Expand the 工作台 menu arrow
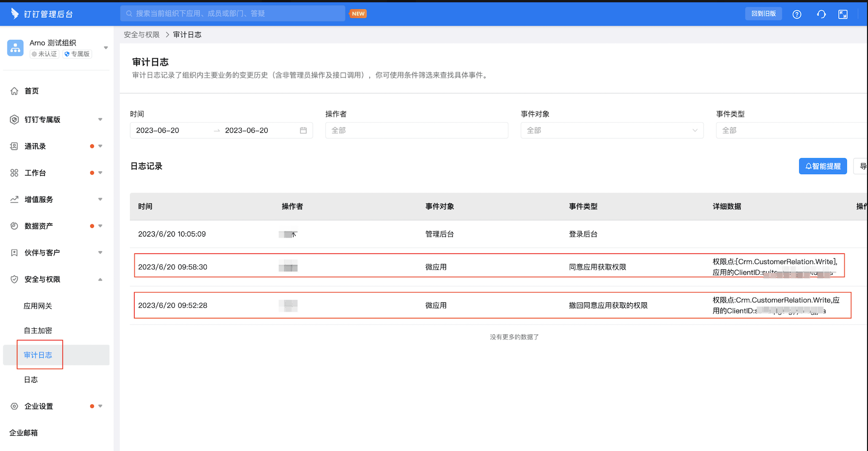This screenshot has width=868, height=451. (100, 173)
